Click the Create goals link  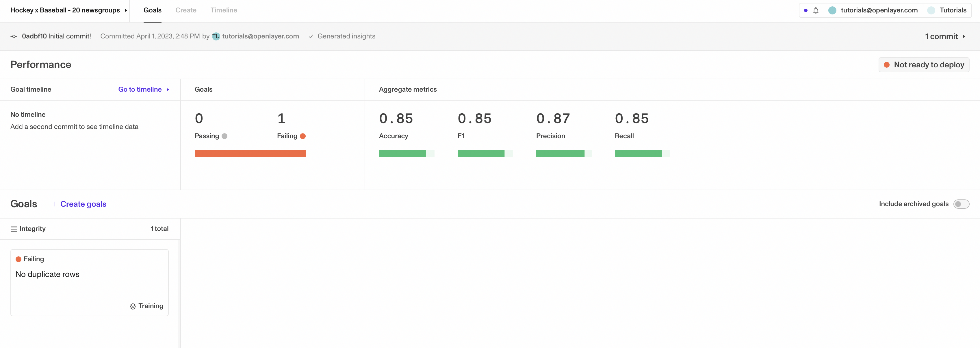click(x=83, y=204)
